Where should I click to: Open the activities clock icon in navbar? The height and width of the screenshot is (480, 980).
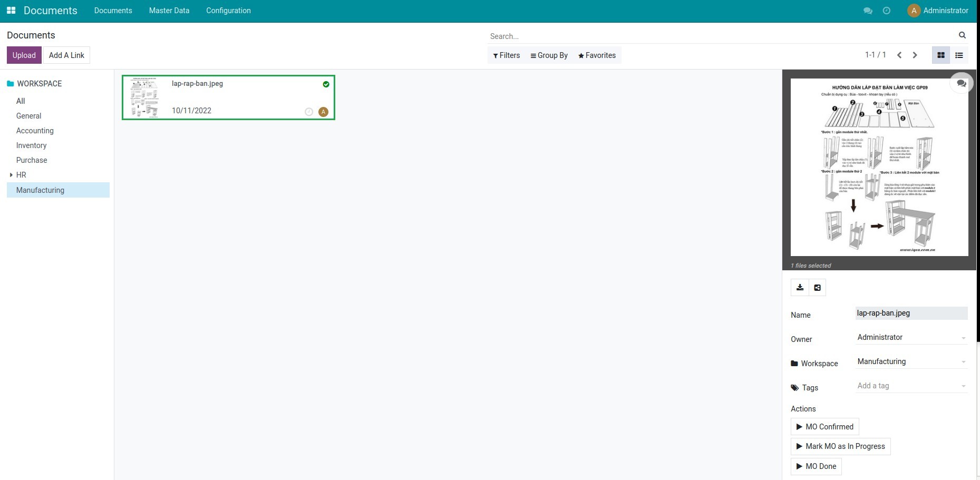pos(886,11)
